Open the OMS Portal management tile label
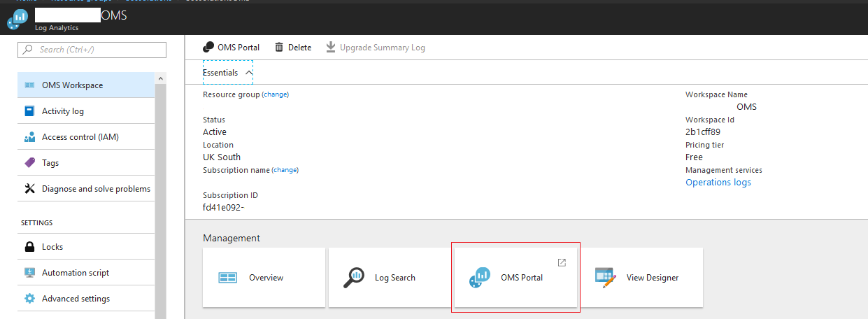 point(522,278)
